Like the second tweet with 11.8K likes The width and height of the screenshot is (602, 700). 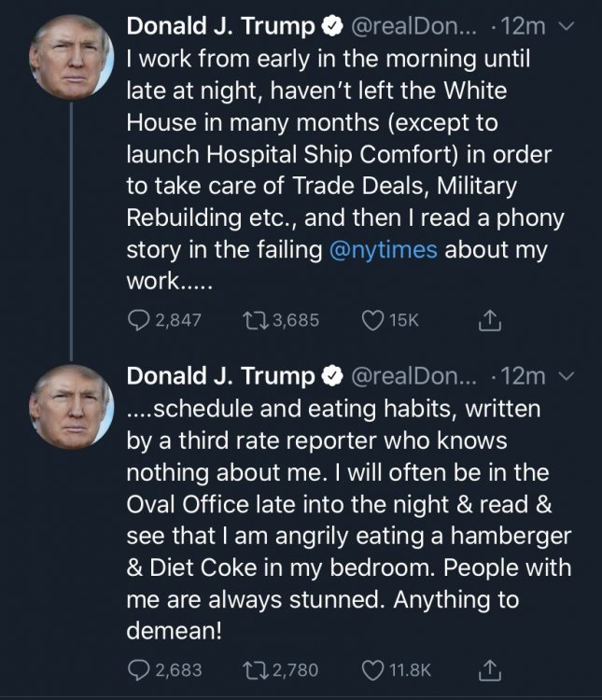point(372,669)
